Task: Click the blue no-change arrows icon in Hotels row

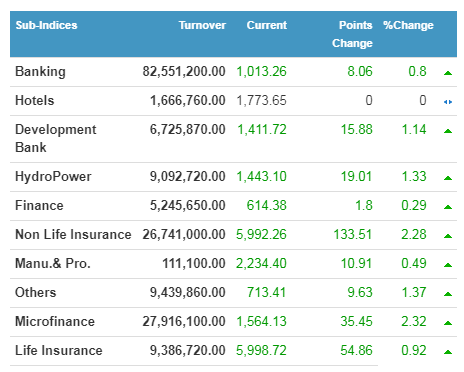Action: 448,102
